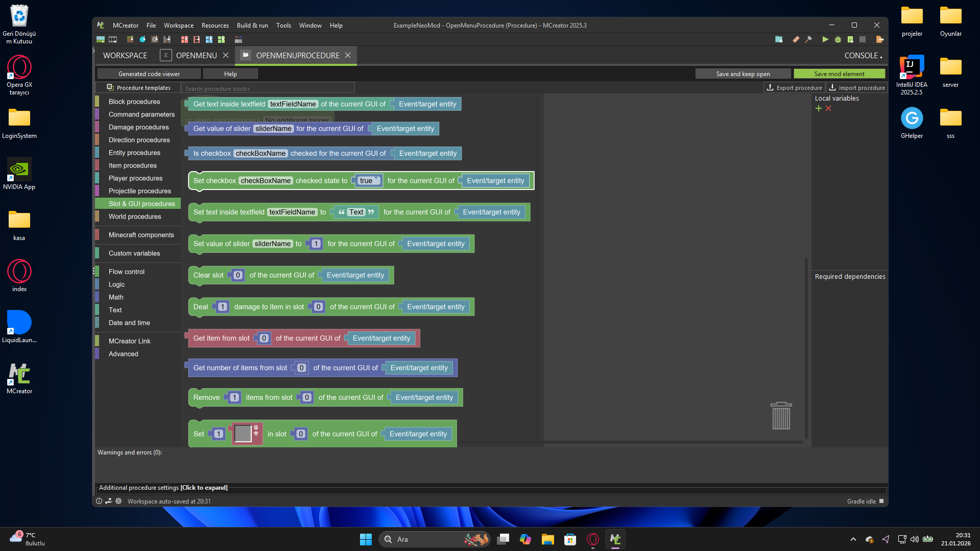Viewport: 980px width, 551px height.
Task: Click the Clear slot block
Action: (208, 275)
